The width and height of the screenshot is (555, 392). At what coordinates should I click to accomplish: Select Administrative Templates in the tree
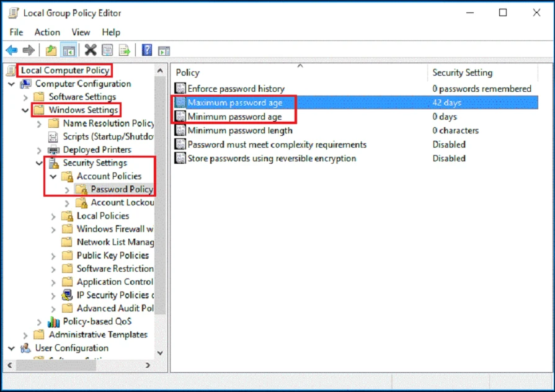(x=98, y=335)
